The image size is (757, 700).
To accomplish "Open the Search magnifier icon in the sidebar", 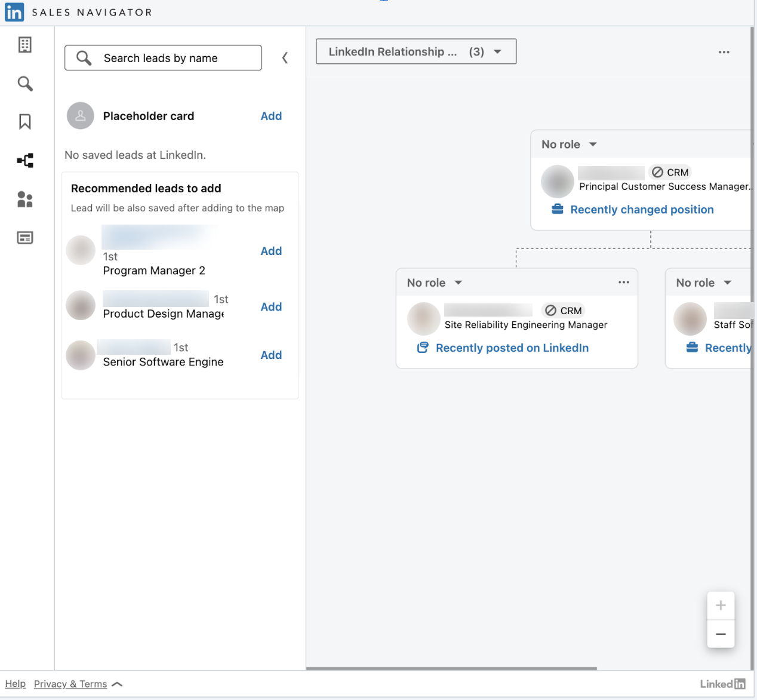I will [25, 84].
